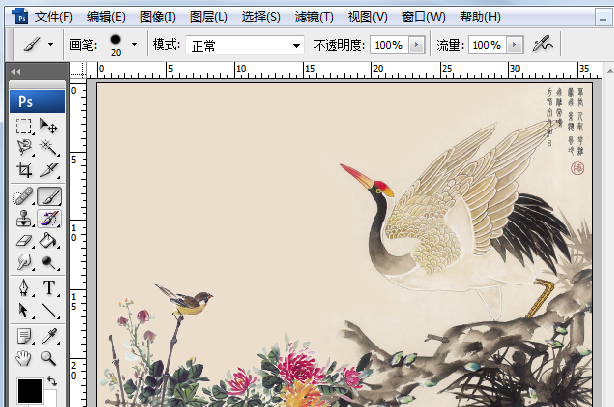Toggle the airbrush mode button

542,44
